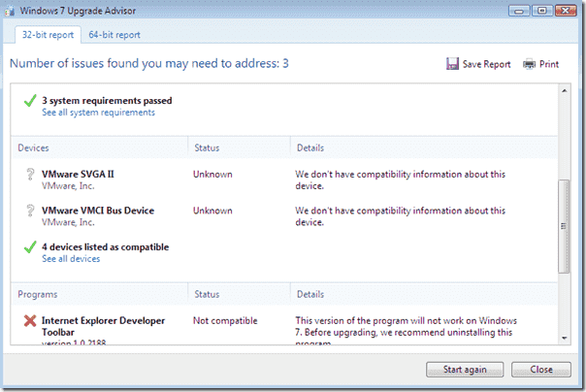This screenshot has width=586, height=392.
Task: Click the scrollbar up arrow
Action: click(x=565, y=91)
